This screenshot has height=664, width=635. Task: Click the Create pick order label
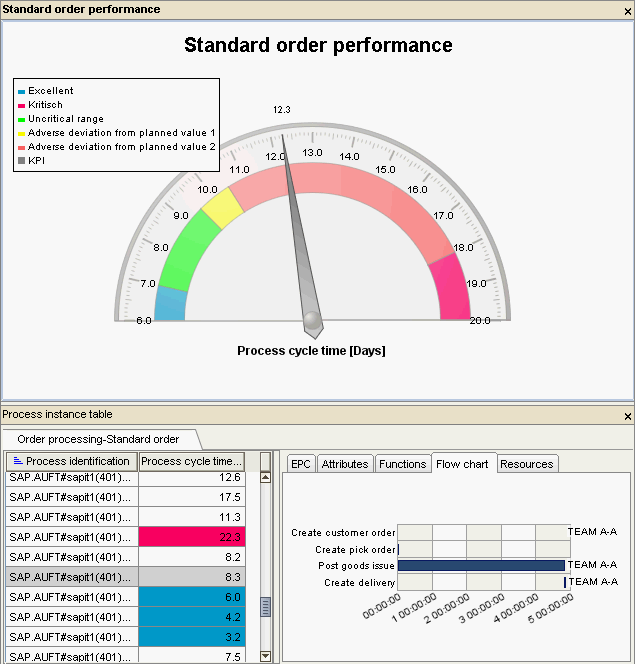(x=355, y=550)
